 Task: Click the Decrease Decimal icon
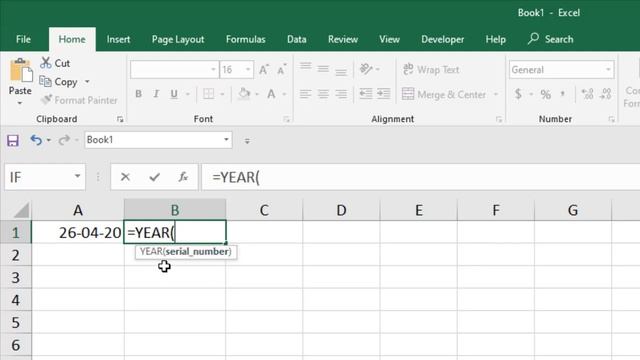coord(606,94)
